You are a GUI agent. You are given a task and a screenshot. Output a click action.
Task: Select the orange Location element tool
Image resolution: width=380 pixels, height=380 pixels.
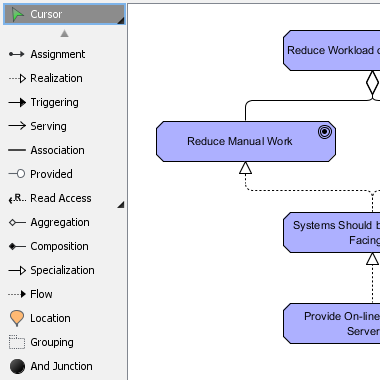click(x=63, y=318)
